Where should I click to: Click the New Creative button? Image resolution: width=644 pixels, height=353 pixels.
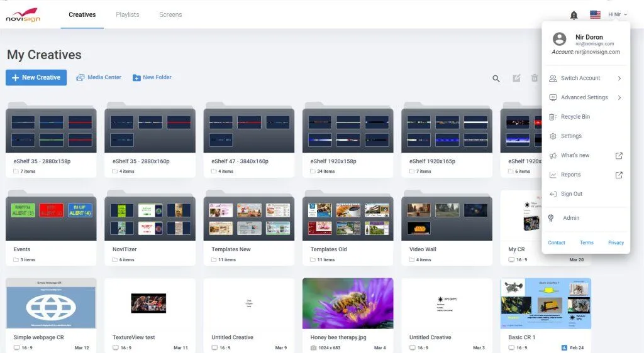pos(36,77)
